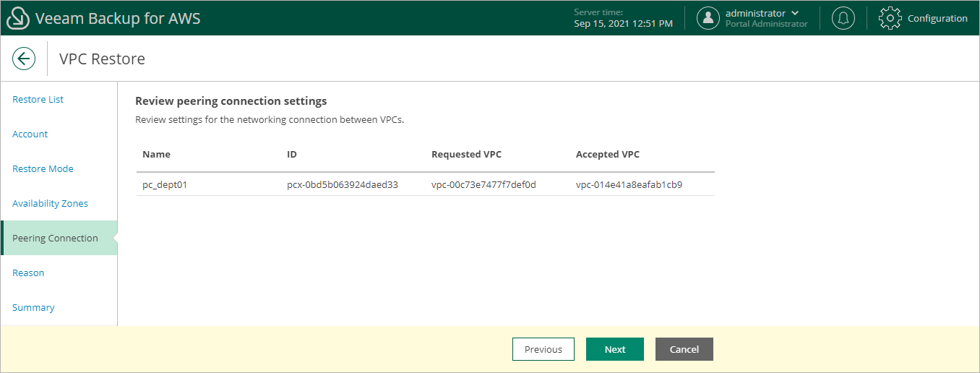The height and width of the screenshot is (373, 980).
Task: Select the Availability Zones step
Action: tap(51, 204)
